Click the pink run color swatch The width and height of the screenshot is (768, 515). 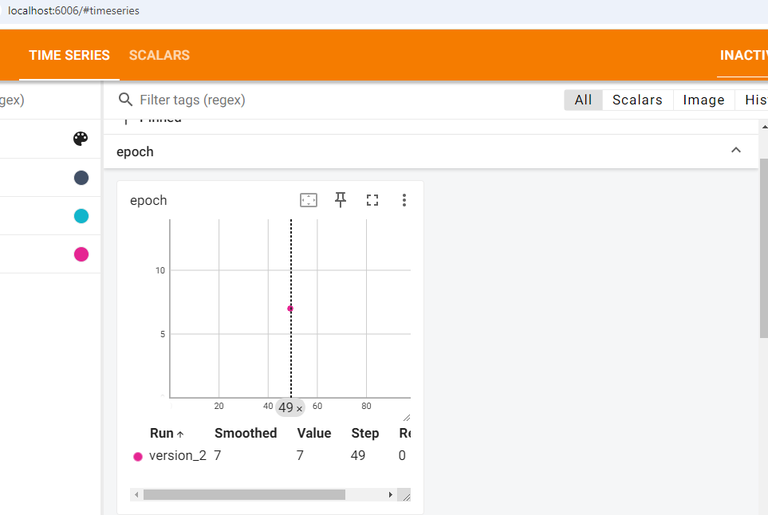[81, 254]
